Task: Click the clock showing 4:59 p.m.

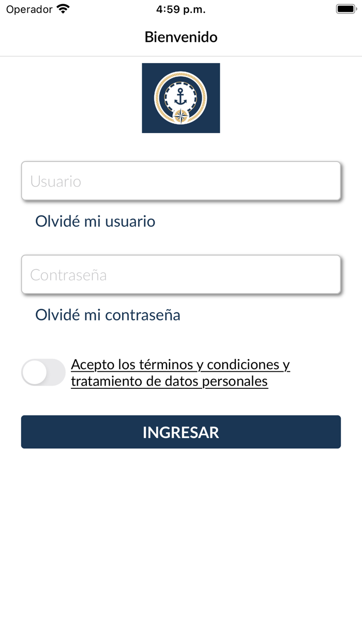Action: pyautogui.click(x=180, y=9)
